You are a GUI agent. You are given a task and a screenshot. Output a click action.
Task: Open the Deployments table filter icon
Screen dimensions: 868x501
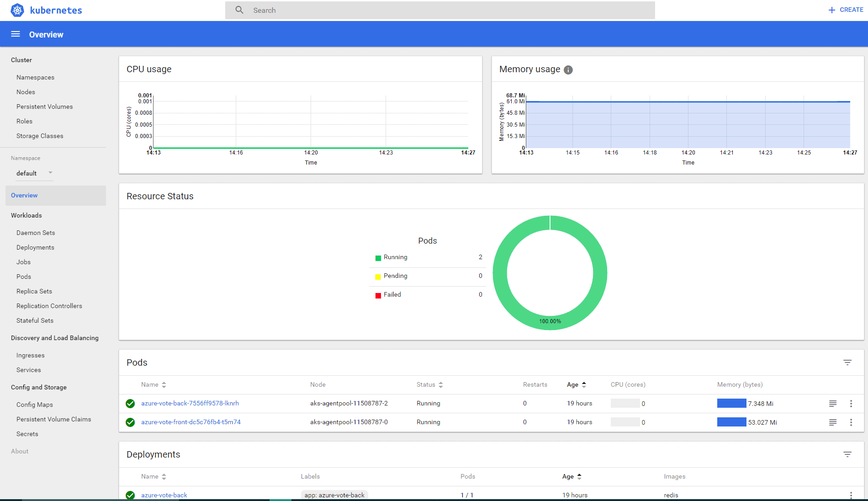click(x=847, y=454)
